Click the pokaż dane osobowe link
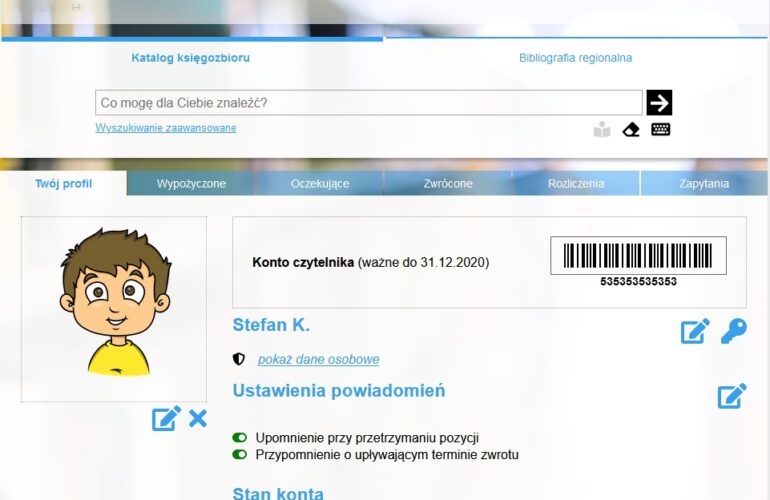This screenshot has width=770, height=500. coord(318,359)
